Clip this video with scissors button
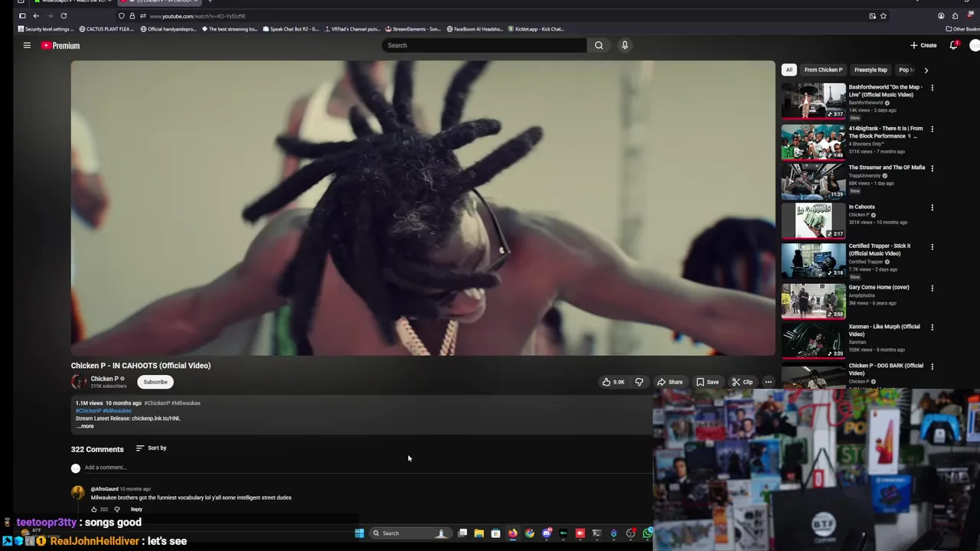 click(742, 382)
